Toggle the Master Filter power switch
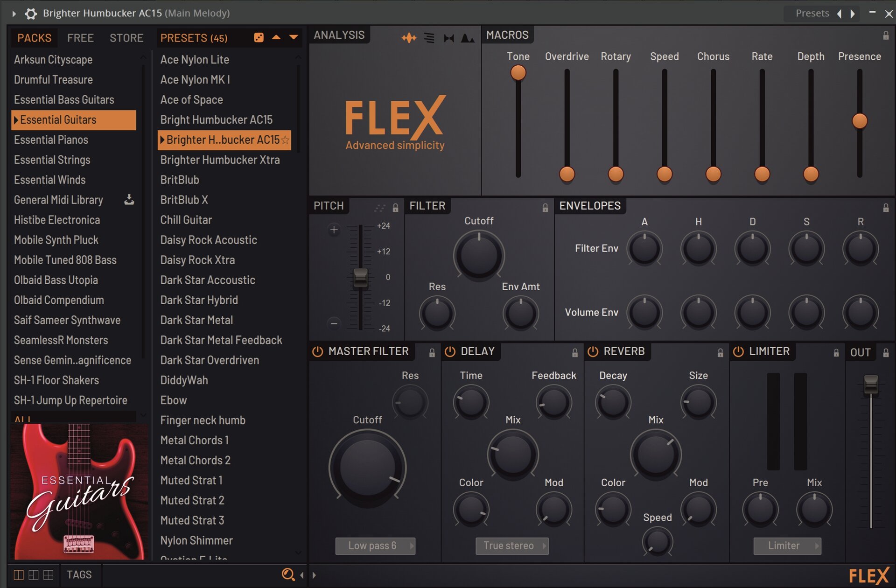 tap(317, 351)
